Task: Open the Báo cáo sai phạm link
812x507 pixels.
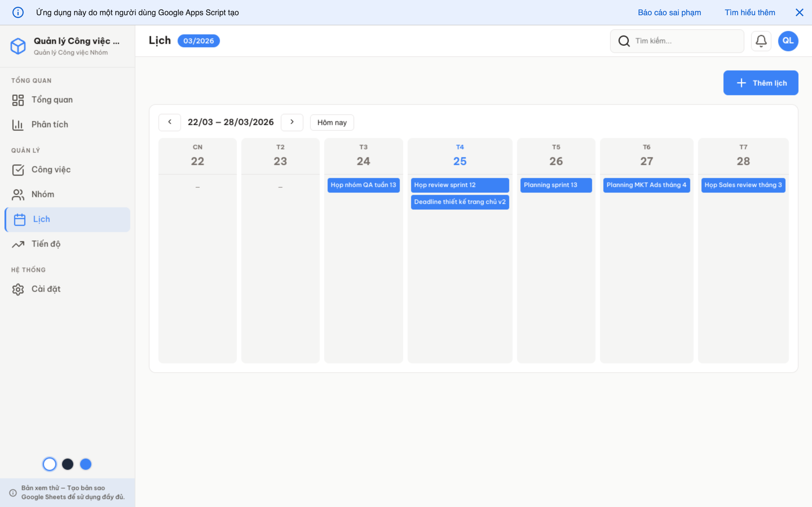Action: pyautogui.click(x=669, y=12)
